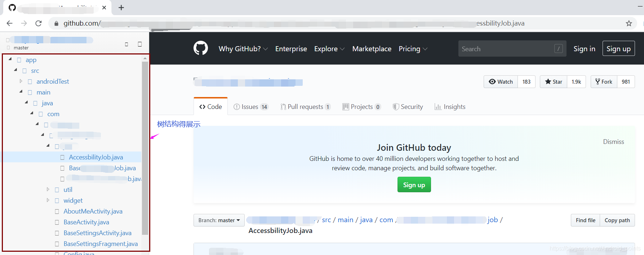Click the main breadcrumb link
The height and width of the screenshot is (255, 644).
[x=345, y=220]
